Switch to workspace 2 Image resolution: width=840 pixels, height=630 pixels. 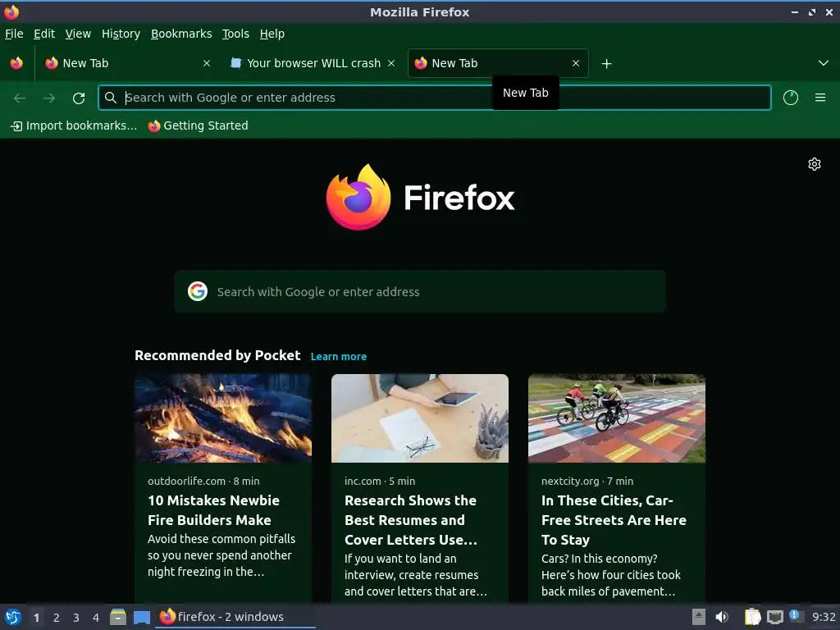pos(57,618)
